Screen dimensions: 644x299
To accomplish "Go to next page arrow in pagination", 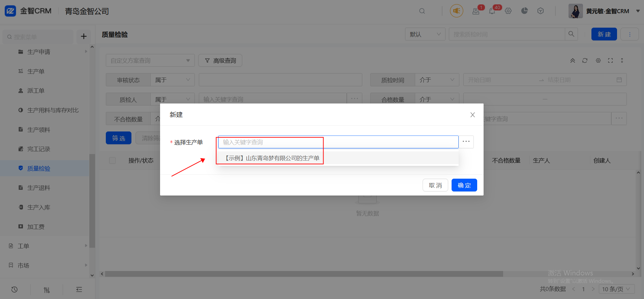I will (x=593, y=289).
